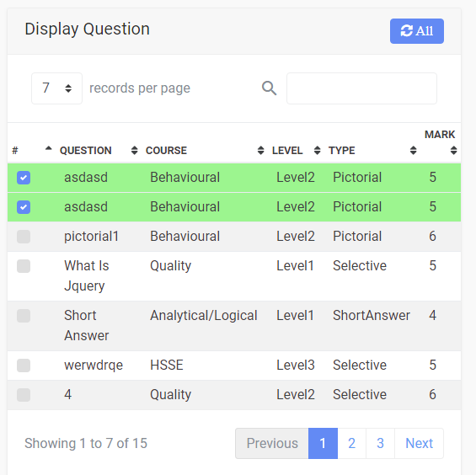Check the What Is Jquery checkbox
The width and height of the screenshot is (476, 475).
click(24, 266)
